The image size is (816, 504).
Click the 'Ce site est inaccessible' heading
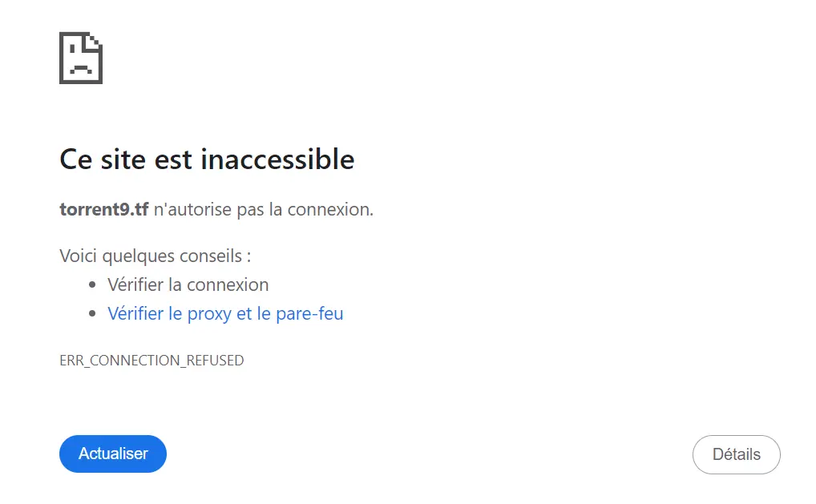206,159
